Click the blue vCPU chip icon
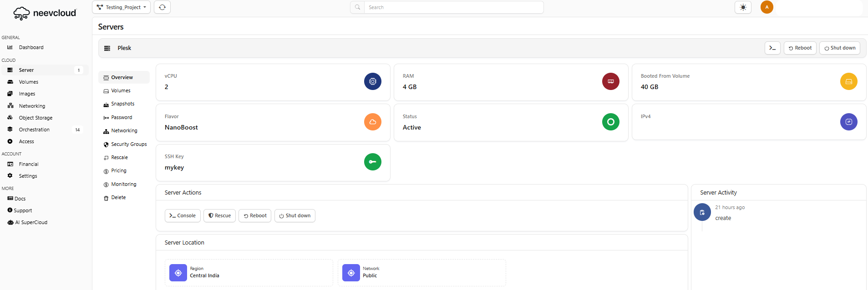 click(372, 81)
